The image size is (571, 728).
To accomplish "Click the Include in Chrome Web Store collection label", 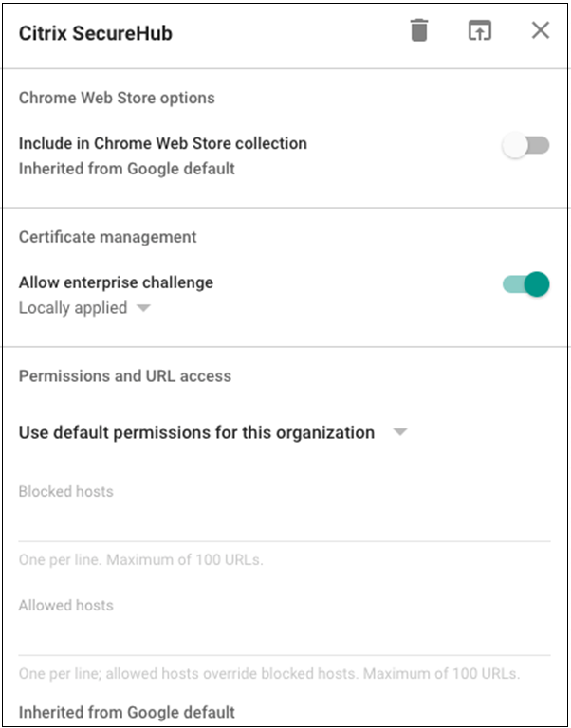I will pos(163,143).
